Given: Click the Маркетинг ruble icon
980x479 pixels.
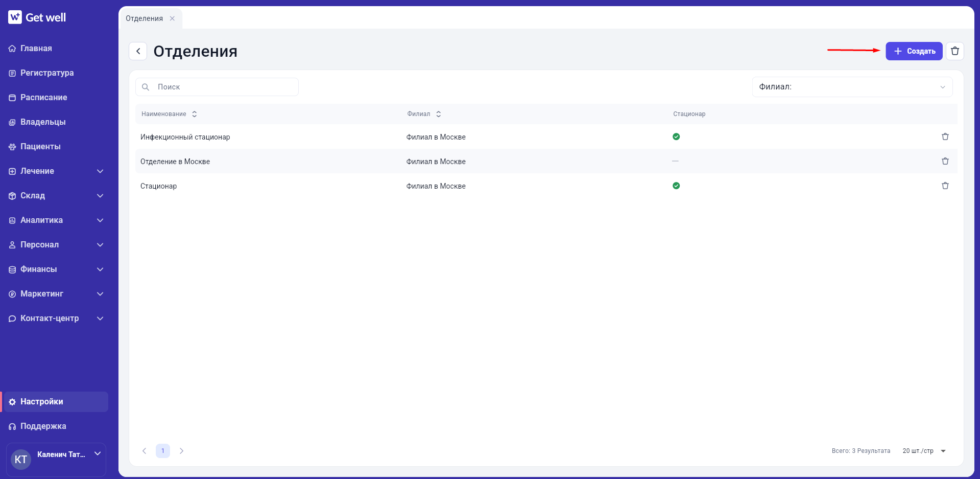Looking at the screenshot, I should click(x=12, y=294).
